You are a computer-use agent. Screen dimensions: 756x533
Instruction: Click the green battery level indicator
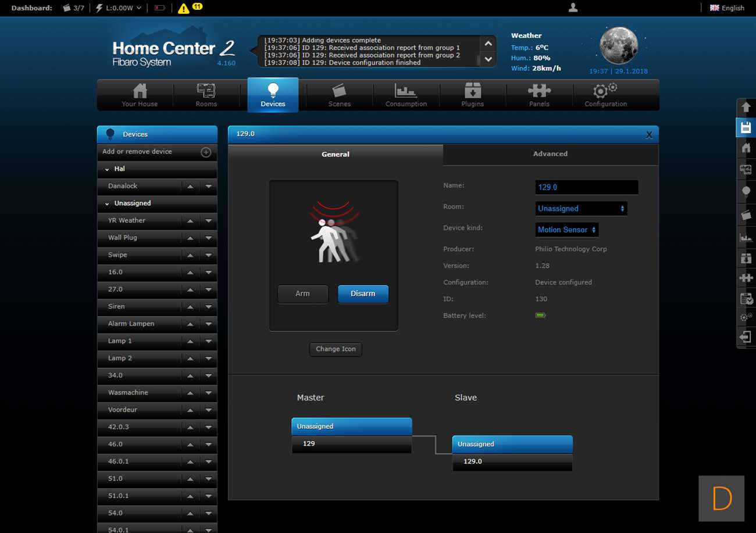[x=540, y=316]
